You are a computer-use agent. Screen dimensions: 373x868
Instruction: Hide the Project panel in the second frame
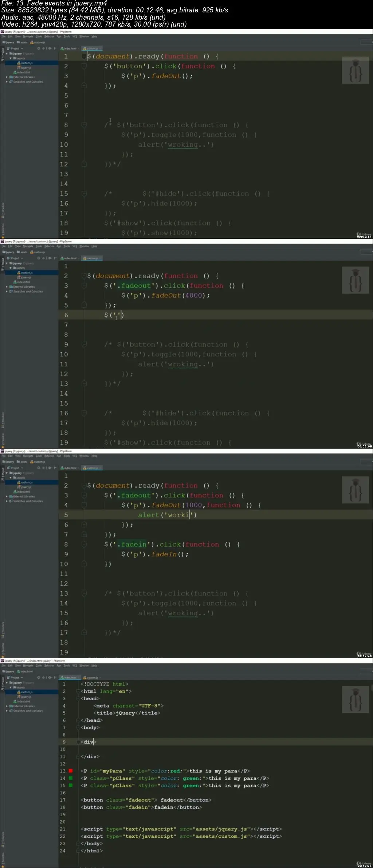click(x=55, y=258)
